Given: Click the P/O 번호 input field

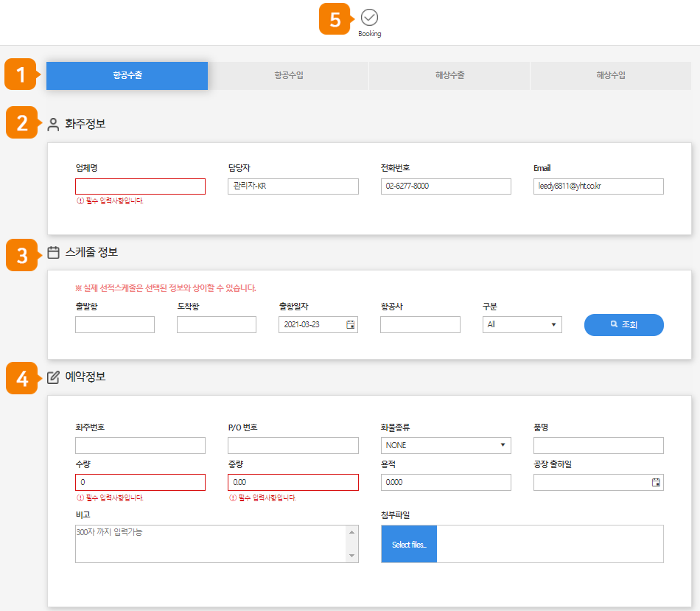Looking at the screenshot, I should click(293, 445).
